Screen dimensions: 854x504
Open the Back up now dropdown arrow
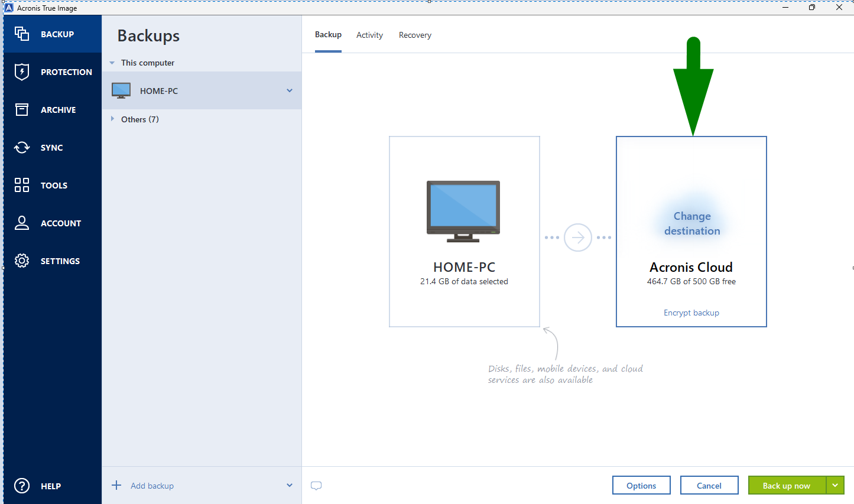pos(835,485)
